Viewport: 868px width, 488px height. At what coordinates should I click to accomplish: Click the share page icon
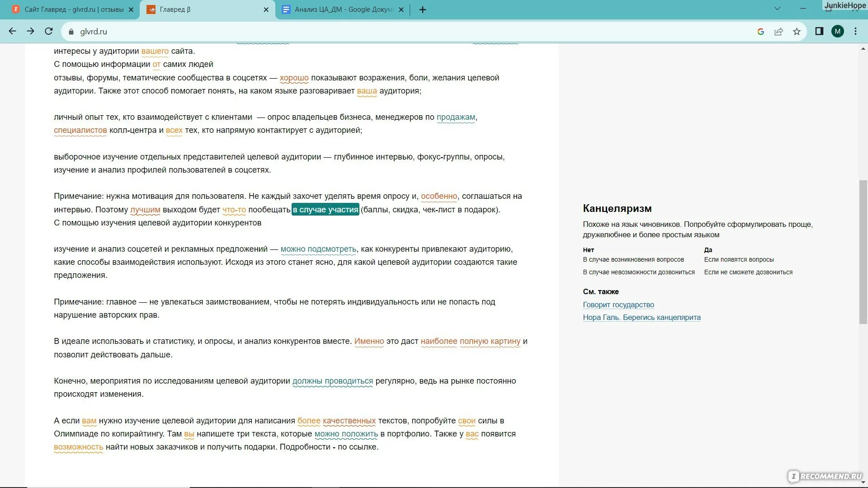coord(778,31)
